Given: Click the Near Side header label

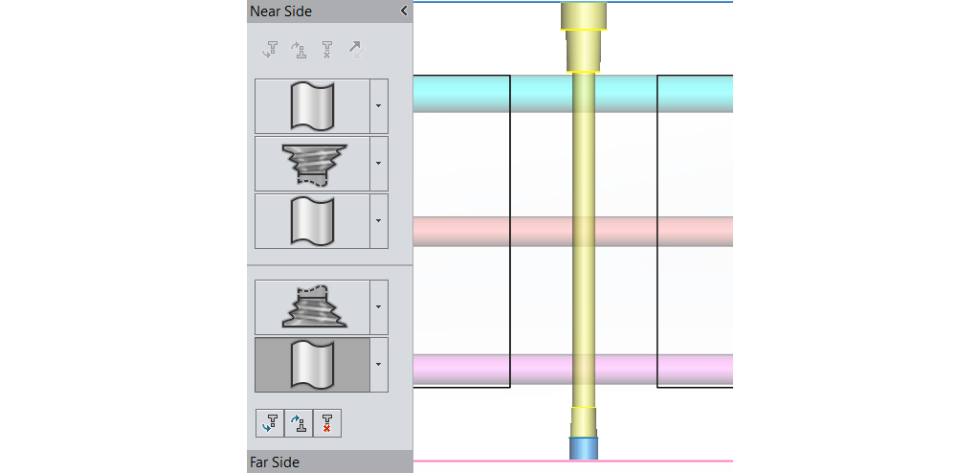Looking at the screenshot, I should pos(280,11).
